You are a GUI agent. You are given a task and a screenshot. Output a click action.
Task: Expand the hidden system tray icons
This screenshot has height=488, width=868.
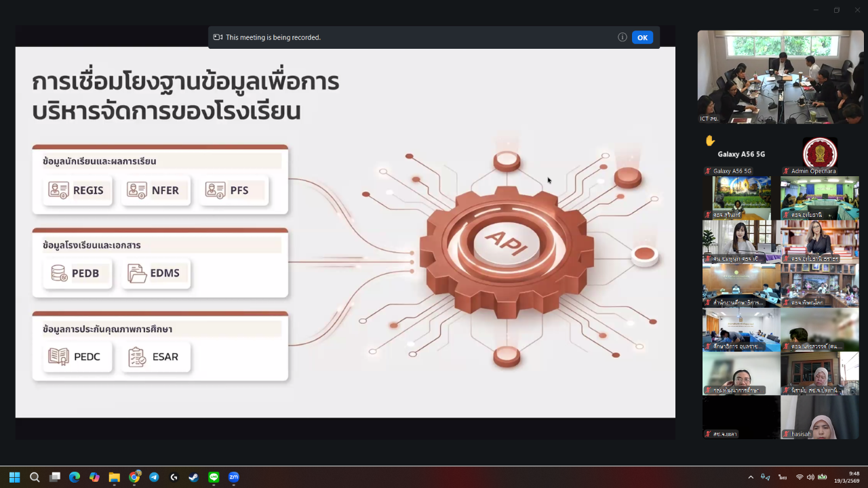[x=750, y=477]
